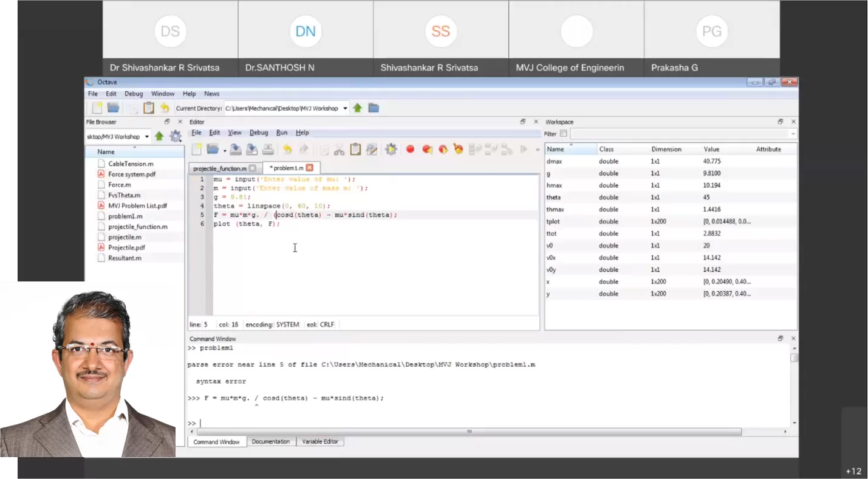Undo icon in Editor toolbar
Viewport: 868px width, 479px height.
point(287,149)
